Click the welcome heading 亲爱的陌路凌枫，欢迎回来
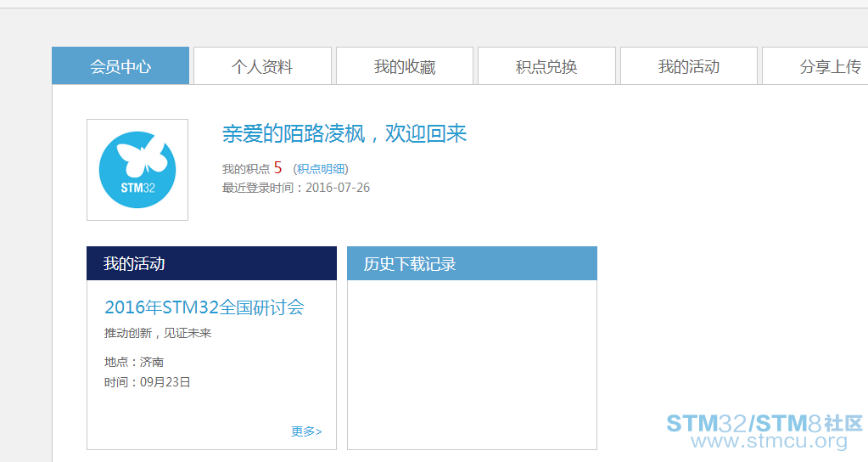This screenshot has width=868, height=462. coord(344,133)
